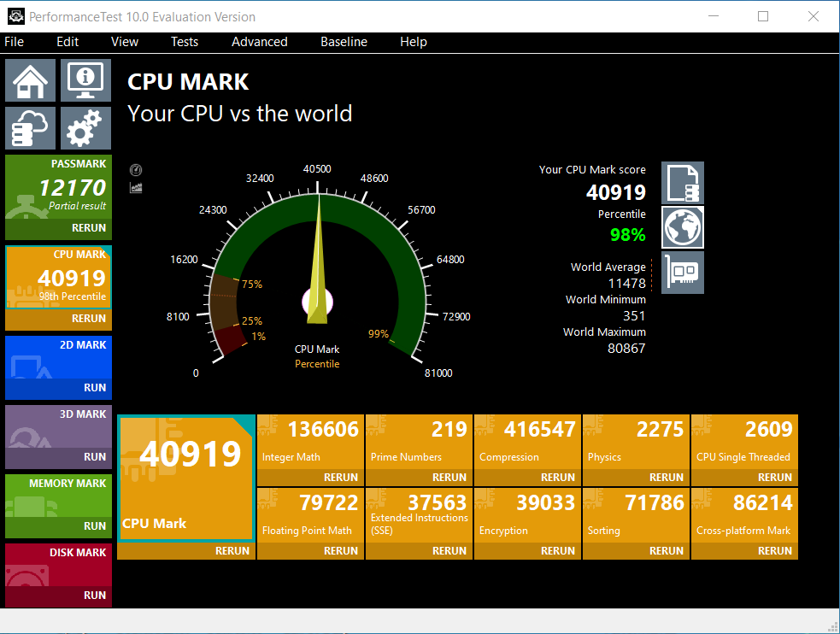Rerun the Sorting test
Screen dimensions: 840x634
[636, 551]
